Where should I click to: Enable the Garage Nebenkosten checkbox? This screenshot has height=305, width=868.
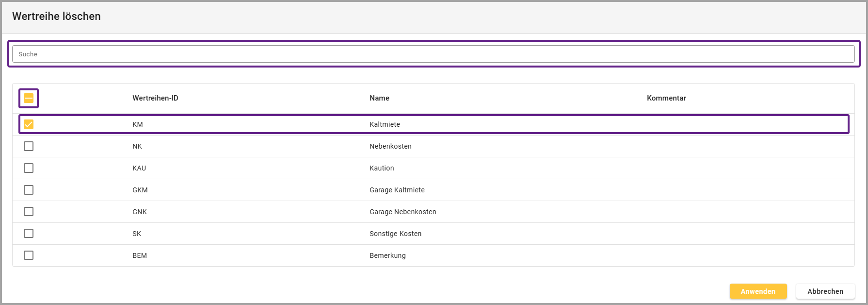(29, 212)
